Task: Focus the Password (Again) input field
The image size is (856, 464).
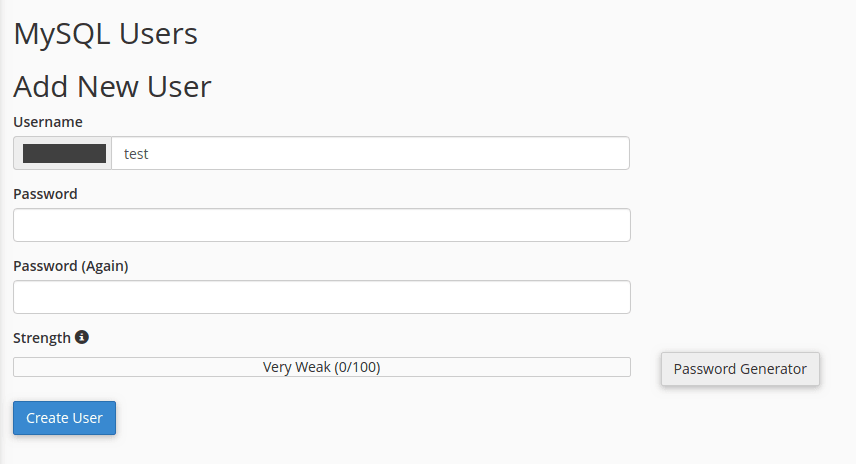Action: pos(321,297)
